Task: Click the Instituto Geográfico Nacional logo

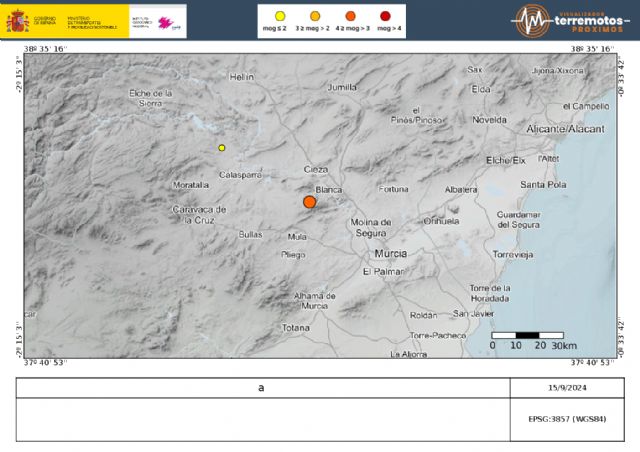Action: pos(140,21)
